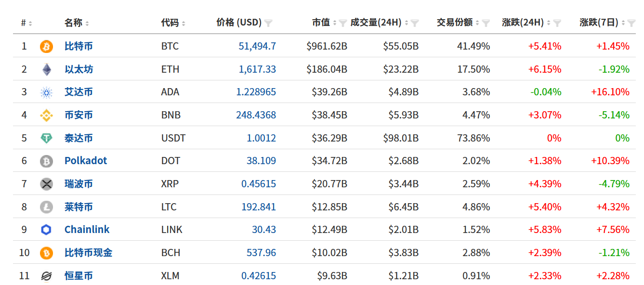Sort the table by the # rank arrows
Screen dimensions: 644x285
(x=30, y=23)
